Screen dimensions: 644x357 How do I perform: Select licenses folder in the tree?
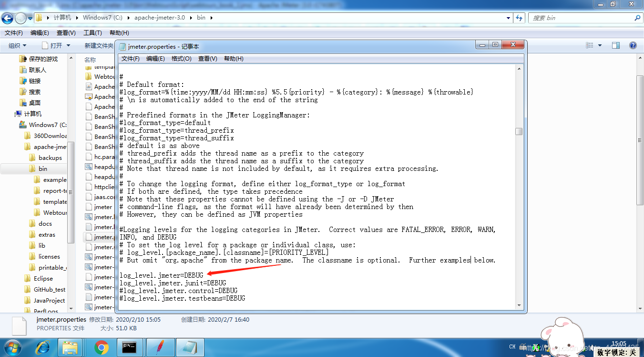pyautogui.click(x=44, y=256)
